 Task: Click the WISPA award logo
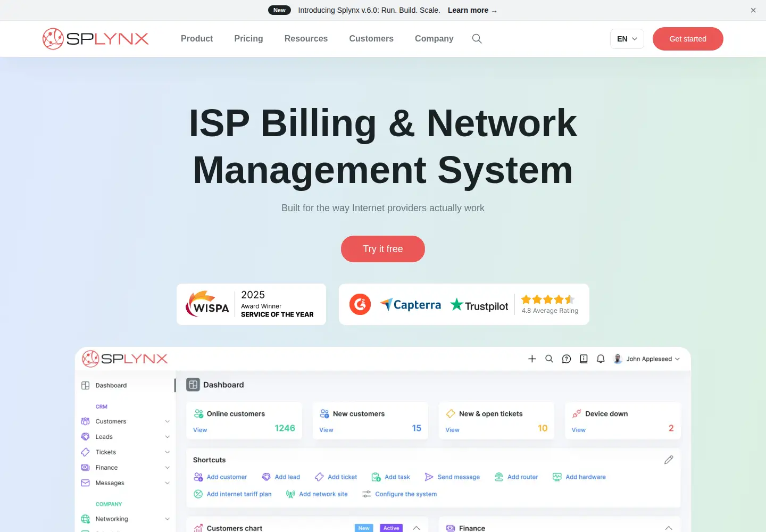pyautogui.click(x=207, y=304)
